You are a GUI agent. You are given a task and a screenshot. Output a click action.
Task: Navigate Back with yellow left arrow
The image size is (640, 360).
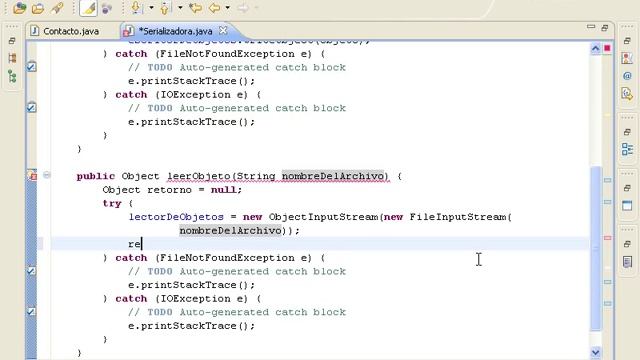pyautogui.click(x=214, y=8)
